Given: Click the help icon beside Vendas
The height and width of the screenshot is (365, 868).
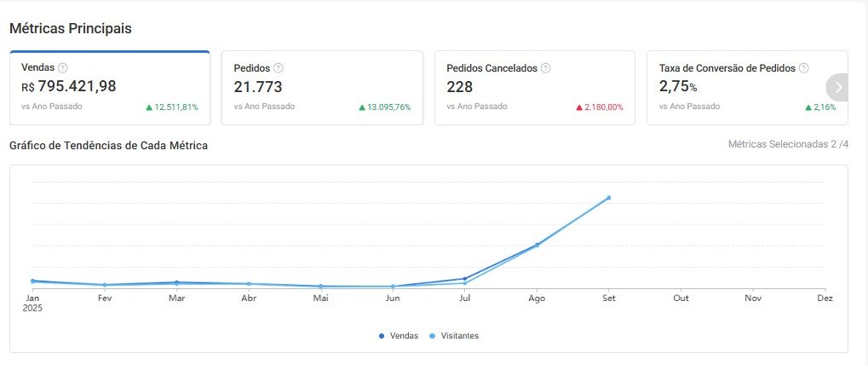Looking at the screenshot, I should tap(62, 67).
